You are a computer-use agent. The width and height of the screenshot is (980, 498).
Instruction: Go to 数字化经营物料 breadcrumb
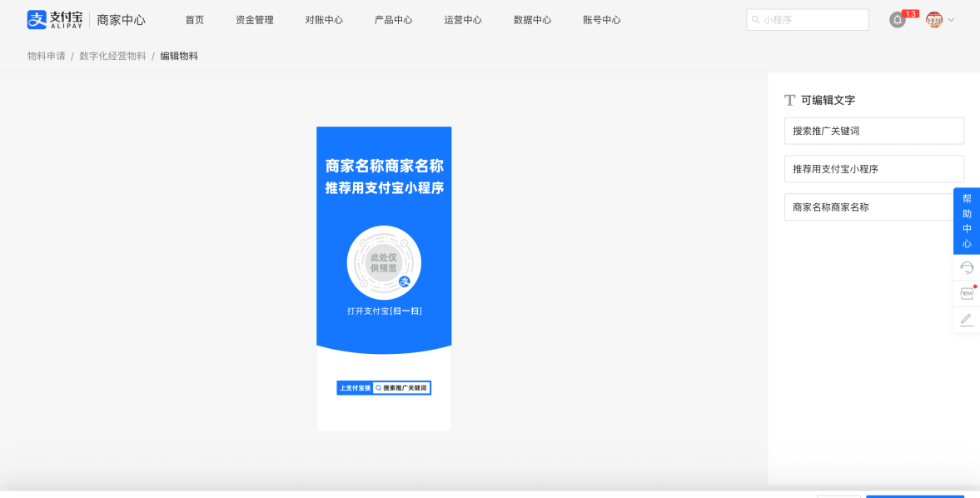[x=112, y=57]
